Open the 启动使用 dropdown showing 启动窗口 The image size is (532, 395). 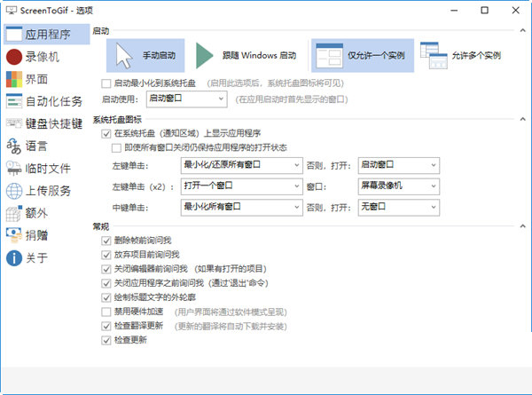tap(186, 99)
